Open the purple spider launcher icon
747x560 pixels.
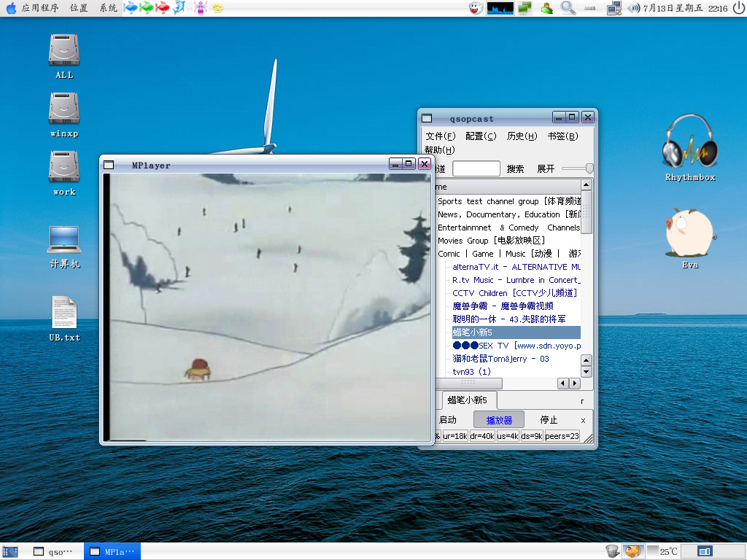point(200,7)
